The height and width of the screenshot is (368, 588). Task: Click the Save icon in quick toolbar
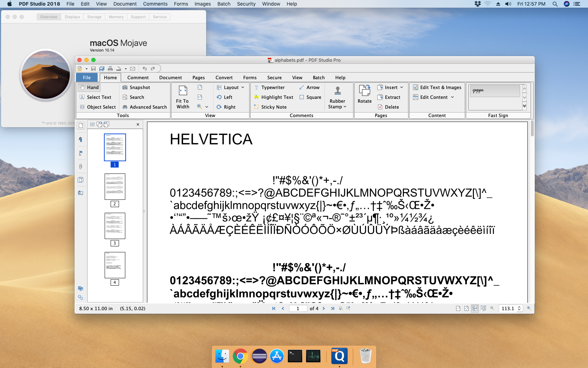tap(93, 69)
